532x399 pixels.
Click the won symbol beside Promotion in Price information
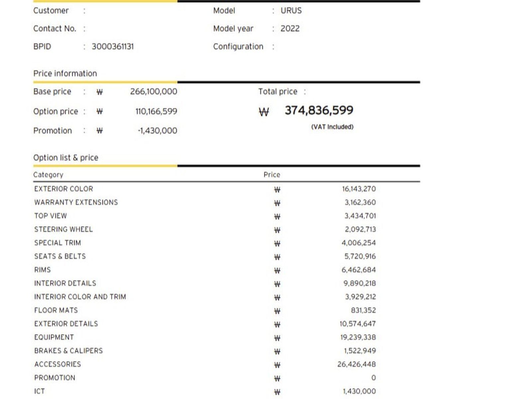(x=99, y=131)
